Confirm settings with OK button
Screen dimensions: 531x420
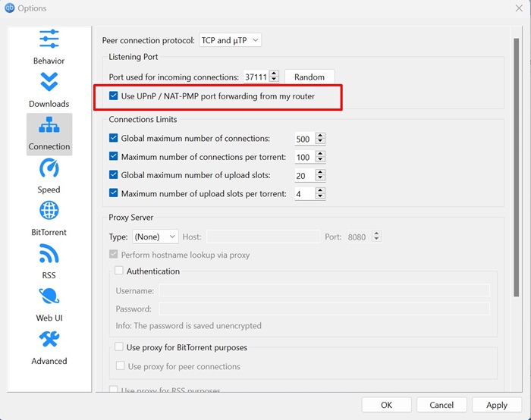click(x=386, y=405)
